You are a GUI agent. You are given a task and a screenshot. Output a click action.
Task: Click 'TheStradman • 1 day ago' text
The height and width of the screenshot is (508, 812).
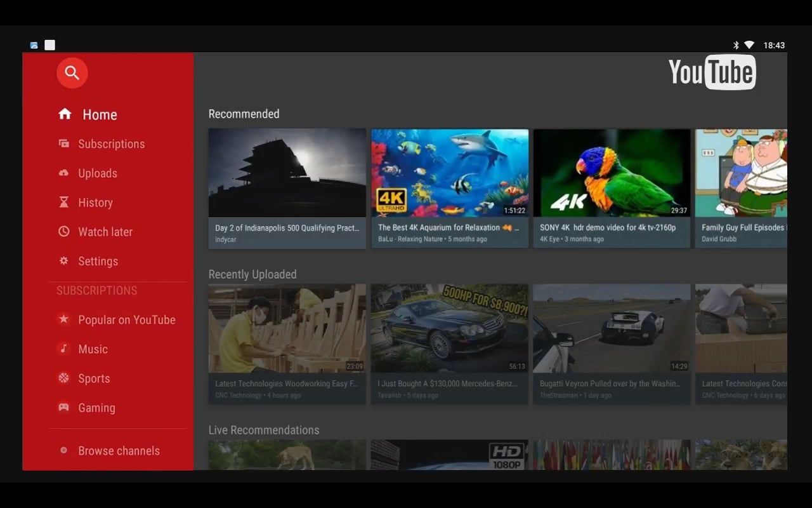tap(575, 396)
